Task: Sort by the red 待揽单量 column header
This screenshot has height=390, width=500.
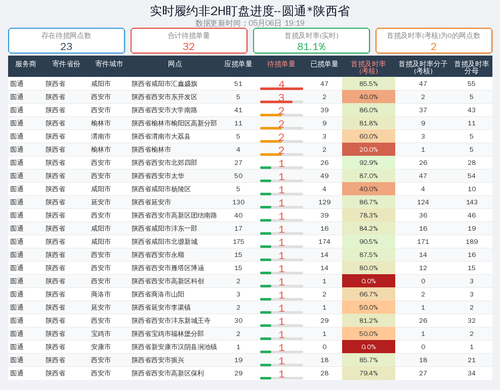Action: click(x=281, y=64)
